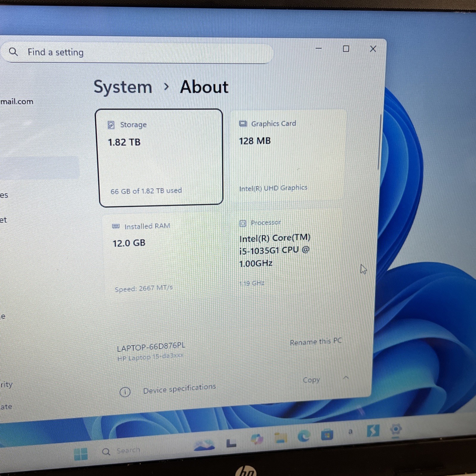Click the Processor CPU icon

point(243,223)
